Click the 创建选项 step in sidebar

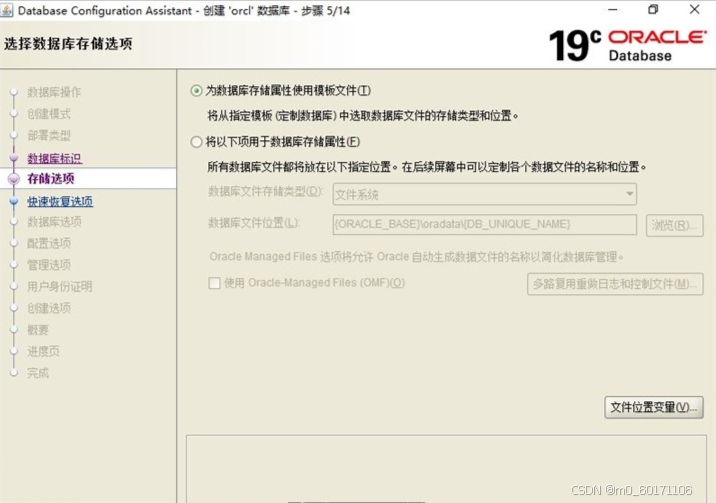click(49, 308)
